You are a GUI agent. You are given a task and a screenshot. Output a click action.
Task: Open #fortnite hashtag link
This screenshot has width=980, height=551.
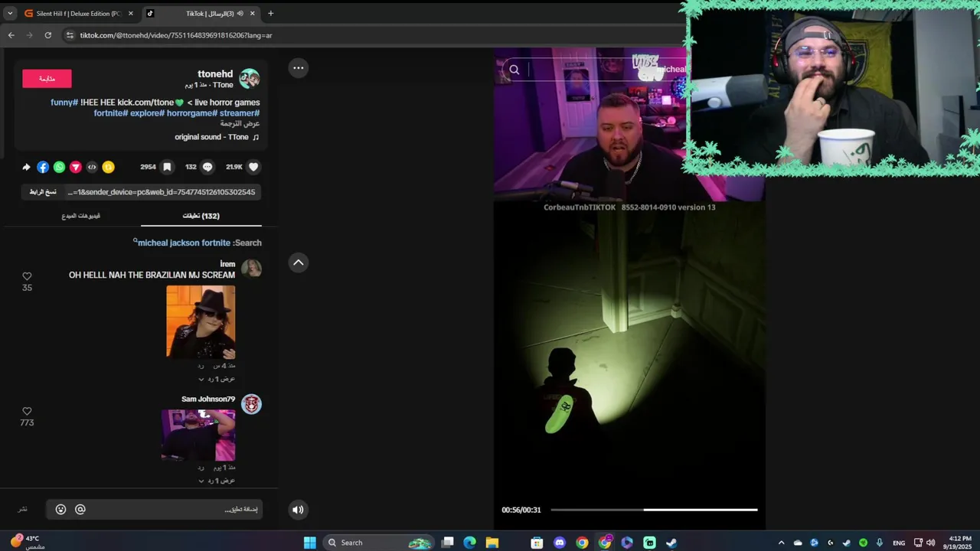click(x=110, y=113)
